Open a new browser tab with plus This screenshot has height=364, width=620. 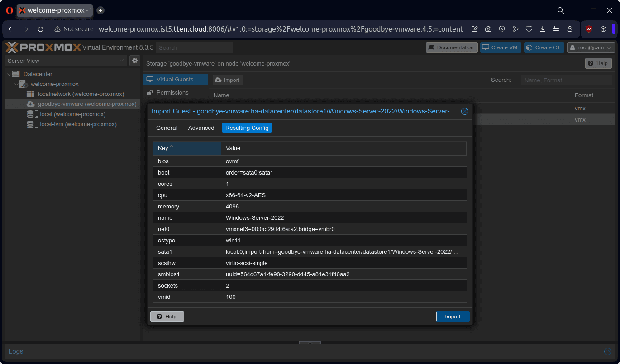click(x=100, y=10)
